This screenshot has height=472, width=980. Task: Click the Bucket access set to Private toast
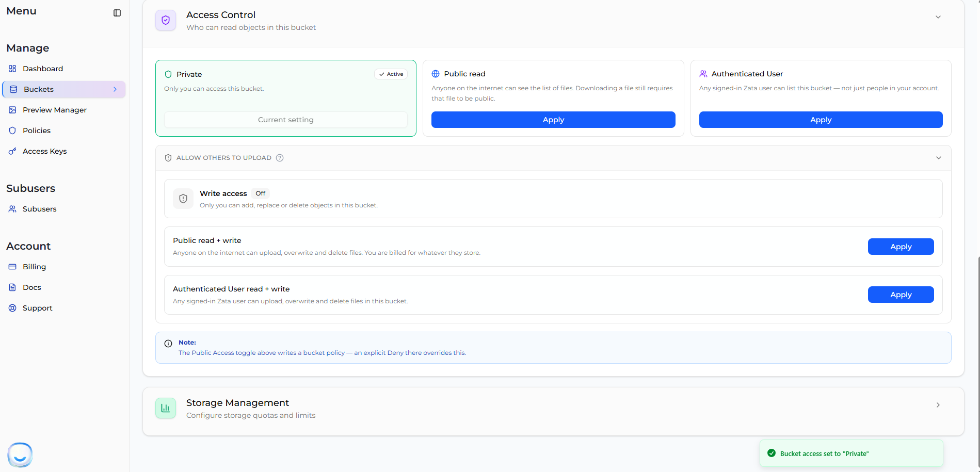(x=852, y=453)
